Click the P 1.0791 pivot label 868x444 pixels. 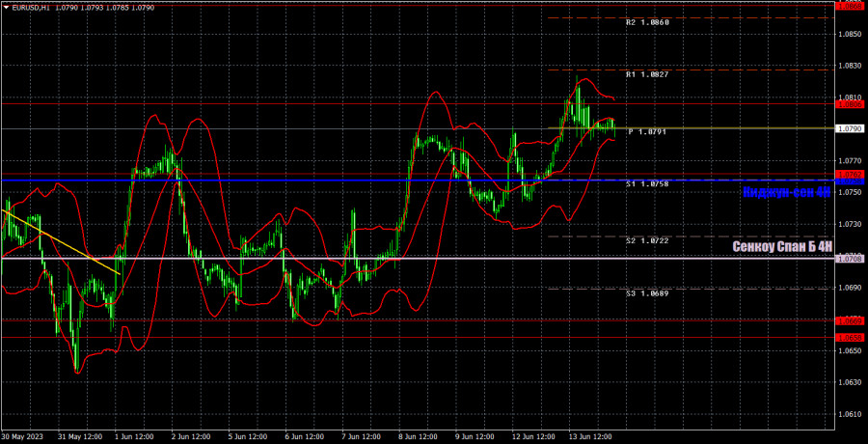648,132
